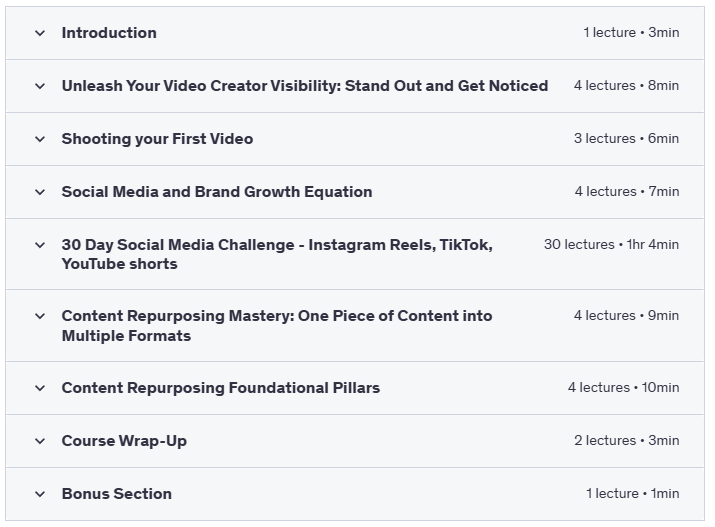
Task: Expand the Bonus Section chevron
Action: point(40,494)
